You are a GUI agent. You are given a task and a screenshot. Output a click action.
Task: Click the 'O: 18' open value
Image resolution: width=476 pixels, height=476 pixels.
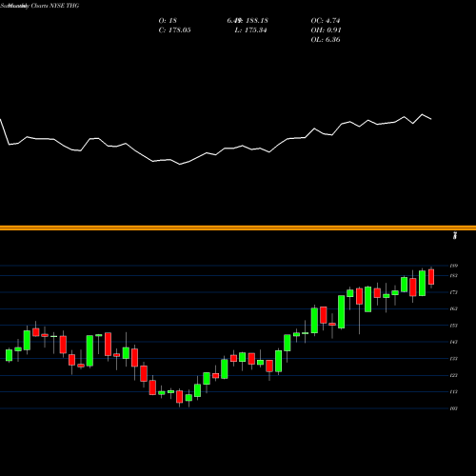tap(168, 21)
